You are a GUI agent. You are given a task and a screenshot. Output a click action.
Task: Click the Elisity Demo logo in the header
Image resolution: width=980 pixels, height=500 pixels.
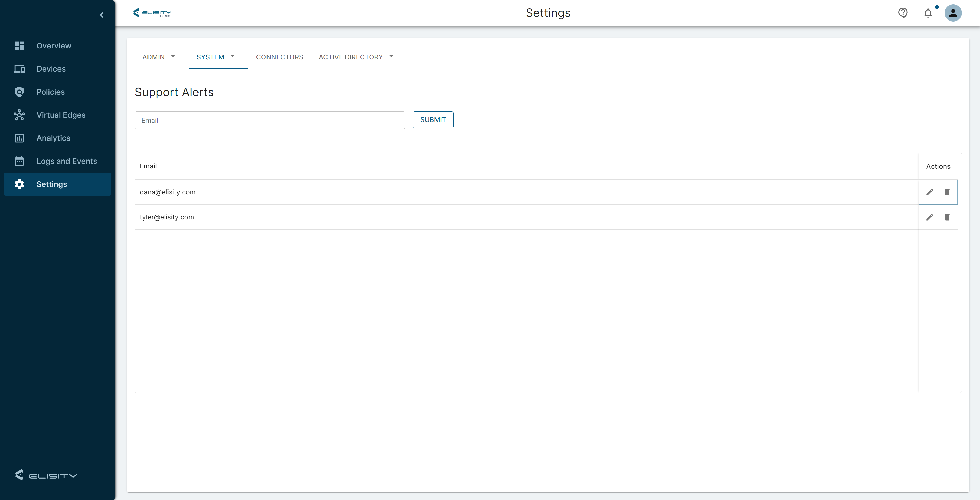pyautogui.click(x=152, y=13)
